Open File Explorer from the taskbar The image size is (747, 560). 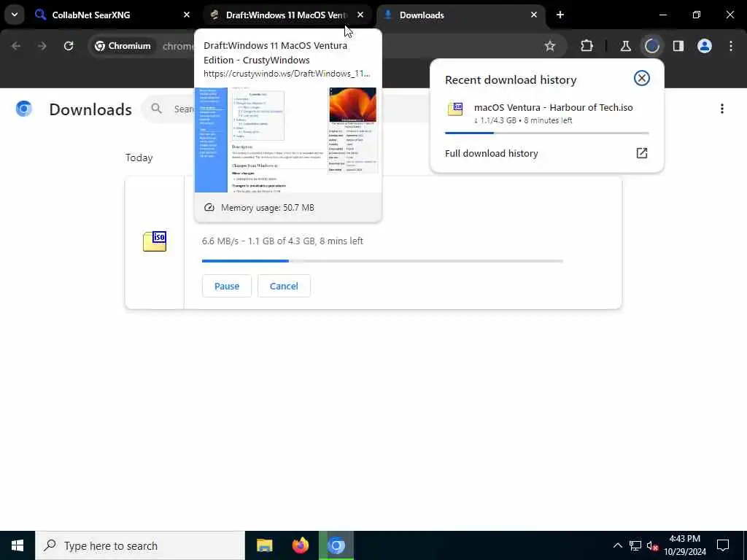(x=264, y=545)
